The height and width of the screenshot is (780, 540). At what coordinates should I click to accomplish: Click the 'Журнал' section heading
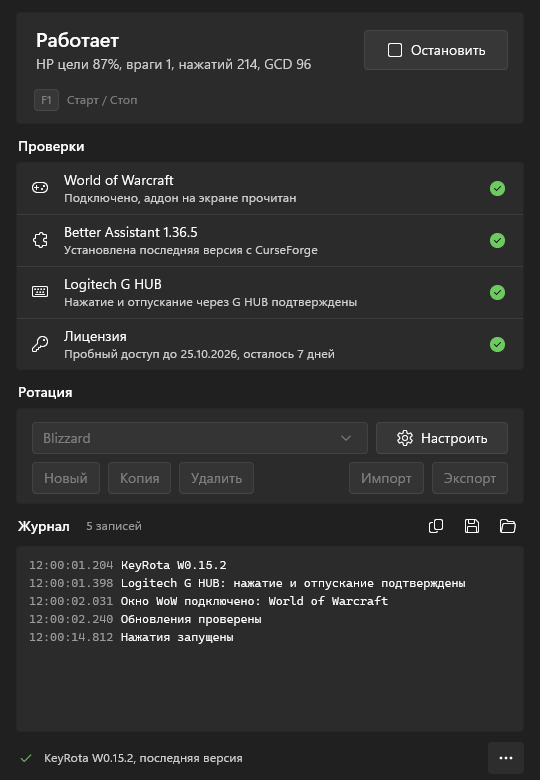(x=44, y=526)
